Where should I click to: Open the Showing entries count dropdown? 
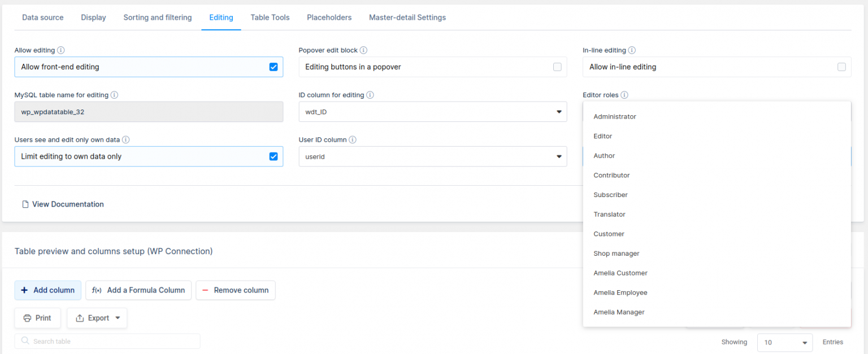[x=784, y=342]
